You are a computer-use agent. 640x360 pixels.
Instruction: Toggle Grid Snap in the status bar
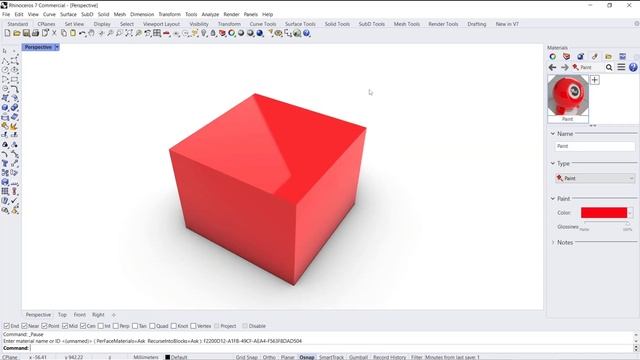tap(247, 357)
